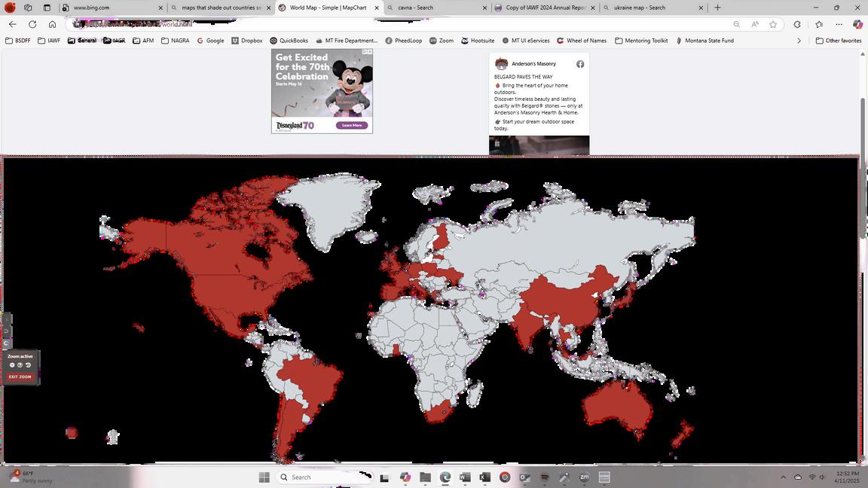The height and width of the screenshot is (488, 868).
Task: Click the taskbar Search box
Action: (324, 477)
